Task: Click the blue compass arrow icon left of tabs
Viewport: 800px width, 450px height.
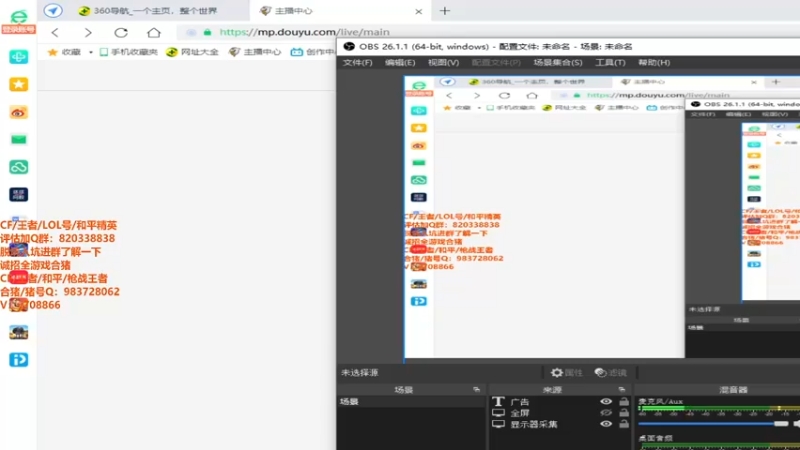Action: (x=53, y=10)
